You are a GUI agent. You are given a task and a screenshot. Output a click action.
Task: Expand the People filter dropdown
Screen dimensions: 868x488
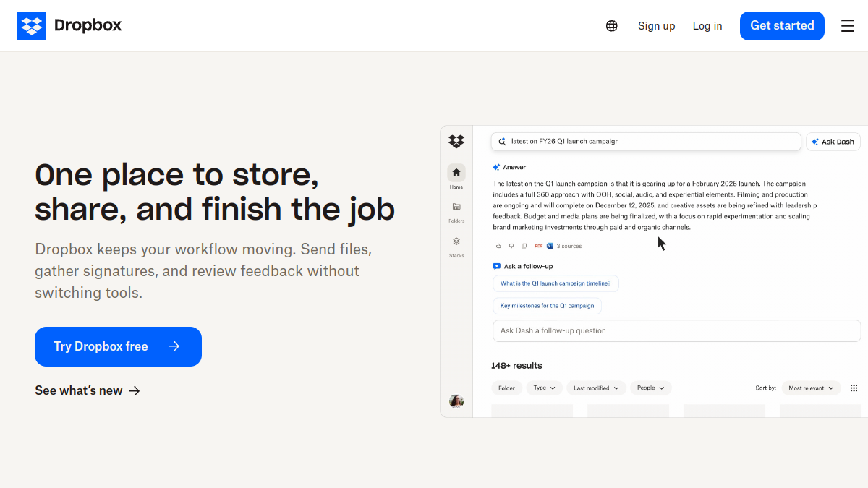(651, 388)
